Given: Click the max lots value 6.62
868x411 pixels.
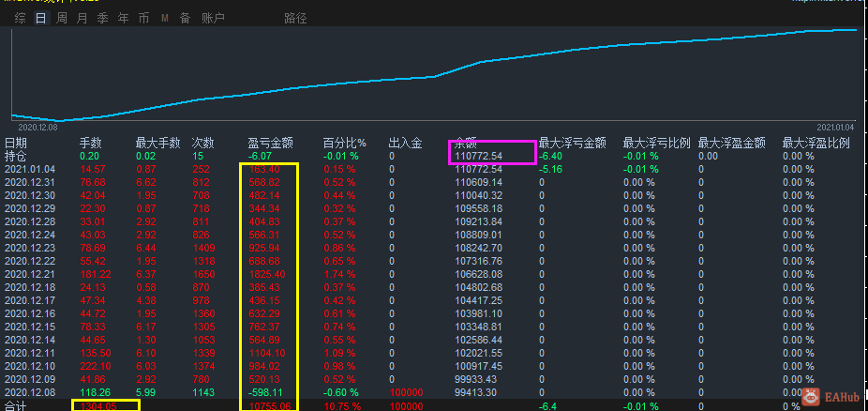Looking at the screenshot, I should click(146, 182).
